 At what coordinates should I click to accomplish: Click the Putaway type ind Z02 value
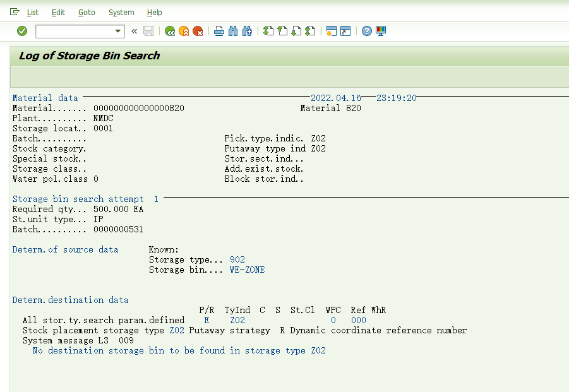(318, 149)
